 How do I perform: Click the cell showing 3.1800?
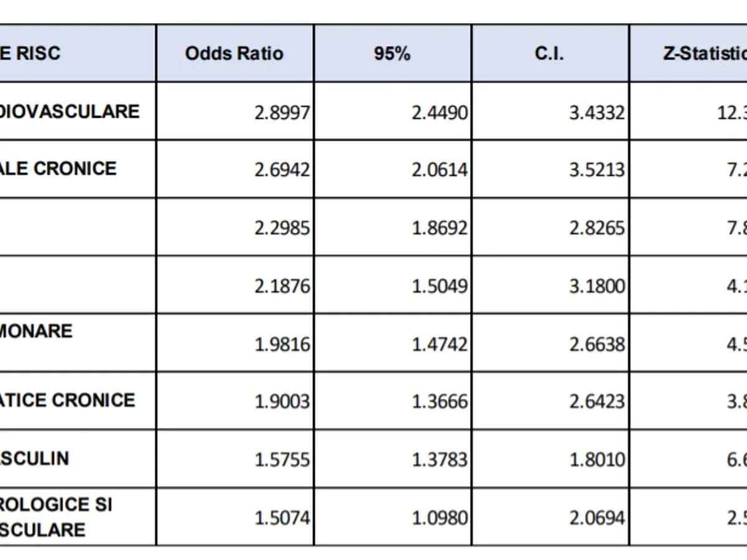[597, 286]
